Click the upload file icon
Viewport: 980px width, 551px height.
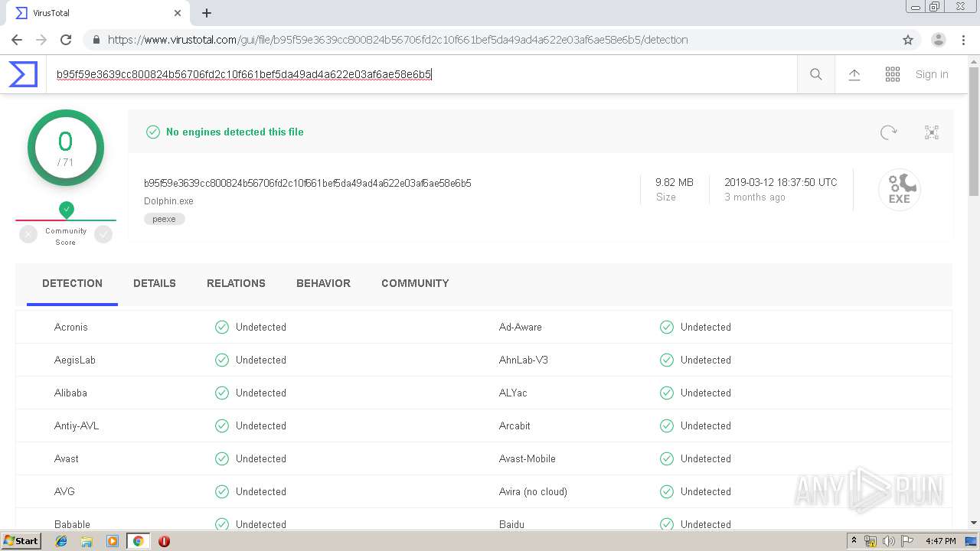tap(854, 74)
